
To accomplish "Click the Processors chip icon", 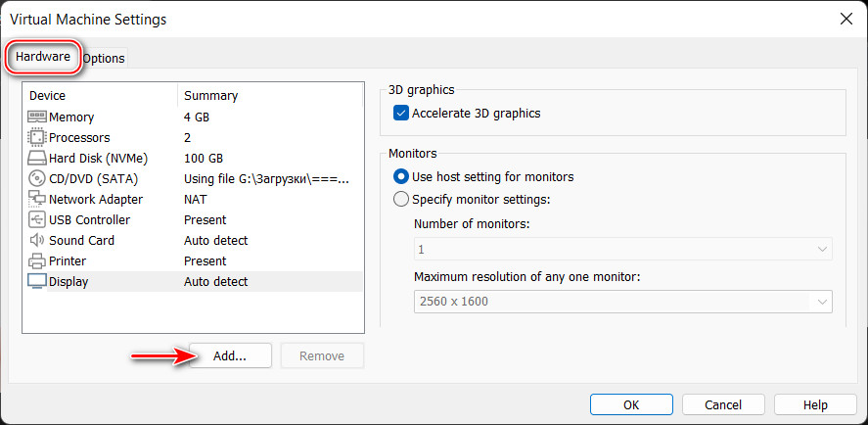I will point(37,137).
